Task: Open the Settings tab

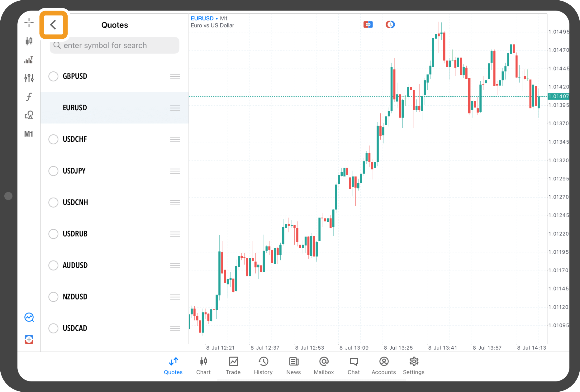Action: tap(413, 366)
